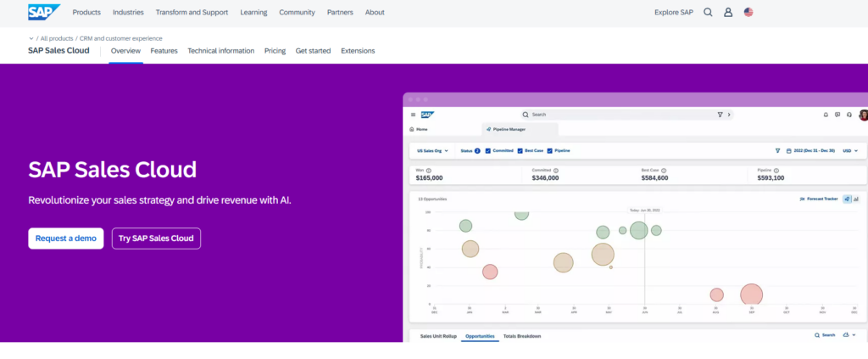Screen dimensions: 868x359
Task: Open the About menu
Action: (375, 12)
